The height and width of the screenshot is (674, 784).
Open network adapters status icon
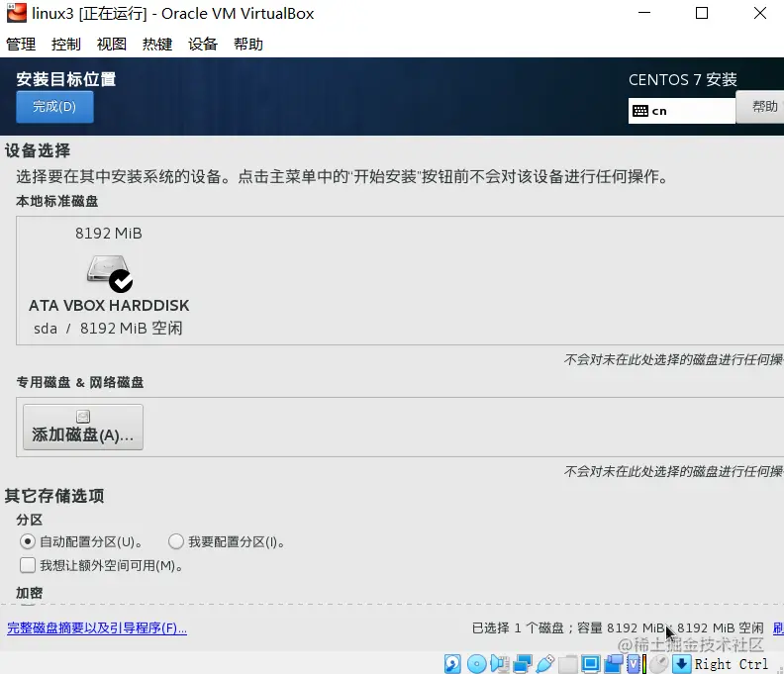point(523,664)
